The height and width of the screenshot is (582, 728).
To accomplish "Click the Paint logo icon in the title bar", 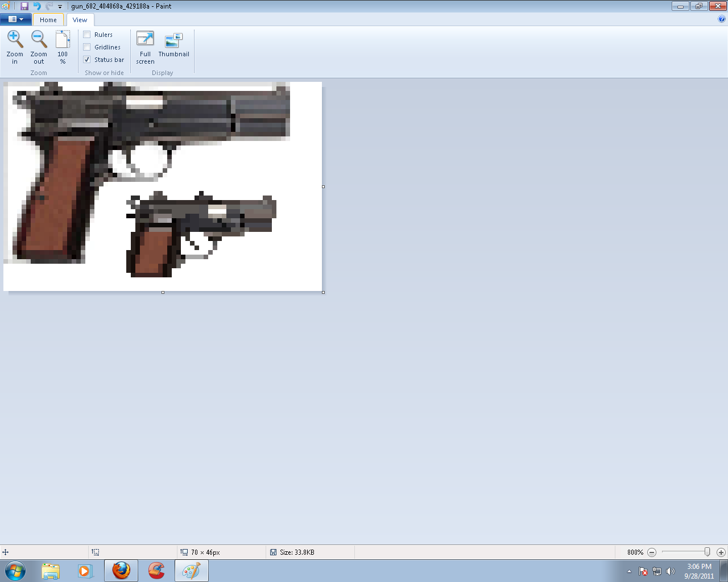I will pyautogui.click(x=5, y=6).
